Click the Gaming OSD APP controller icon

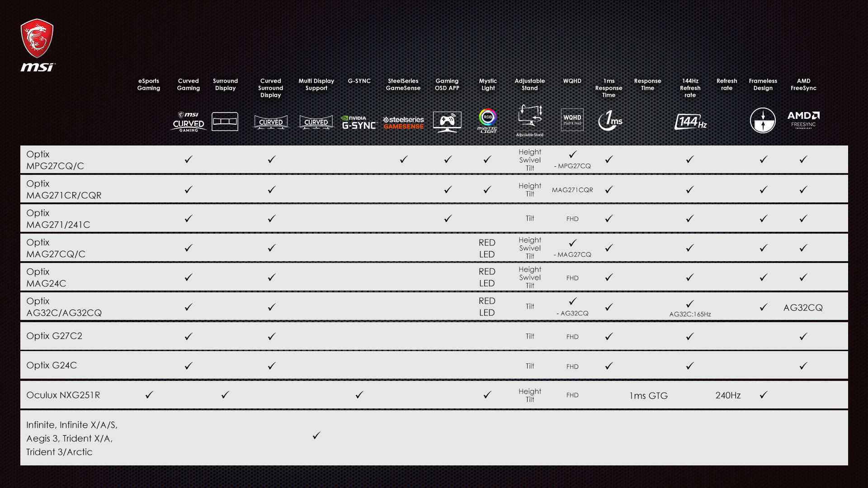pos(447,122)
